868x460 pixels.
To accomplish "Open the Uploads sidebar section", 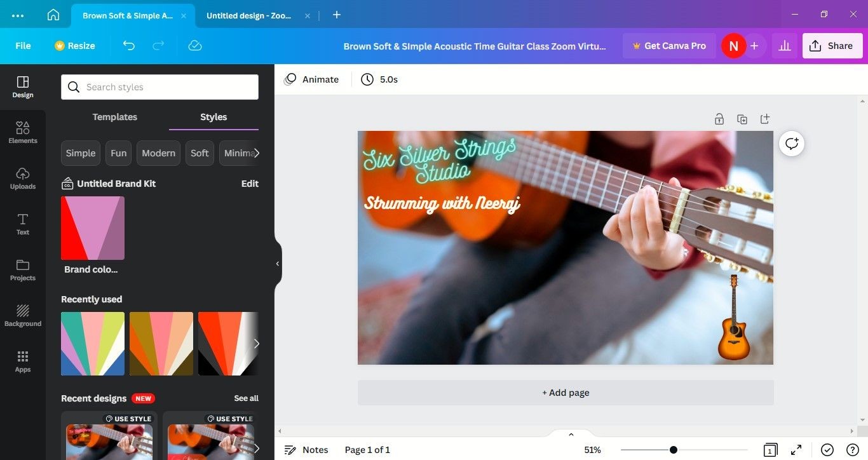I will coord(23,178).
